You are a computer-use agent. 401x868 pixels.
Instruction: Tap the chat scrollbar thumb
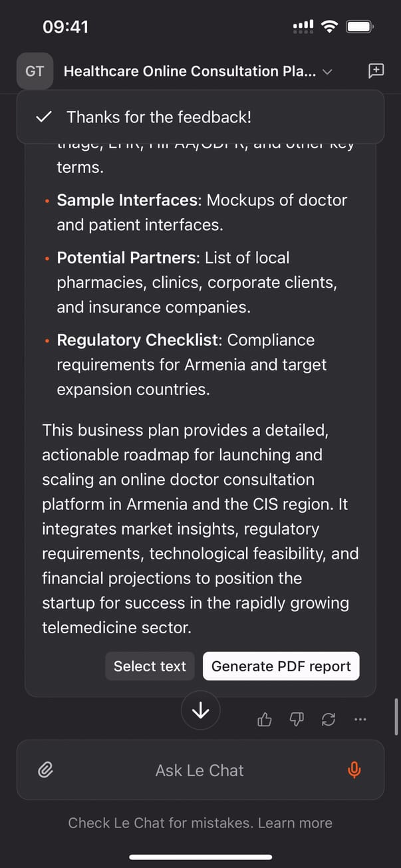(x=397, y=716)
